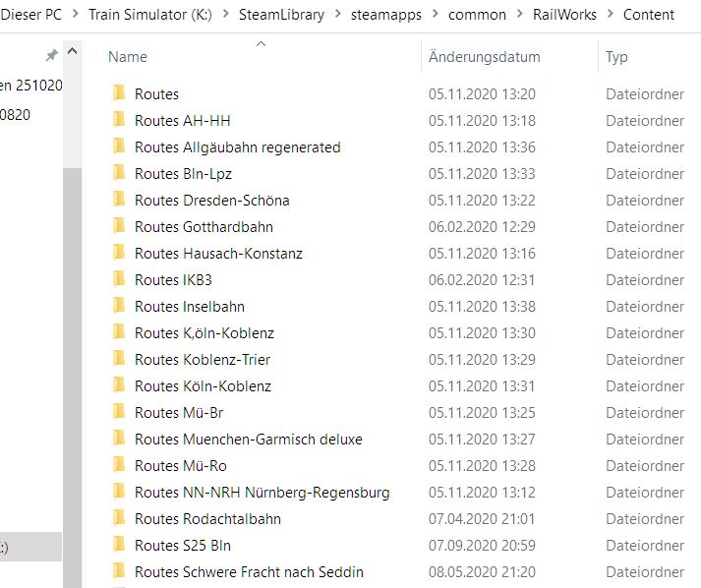Click the navigation pane scrollbar thumb

[x=72, y=378]
